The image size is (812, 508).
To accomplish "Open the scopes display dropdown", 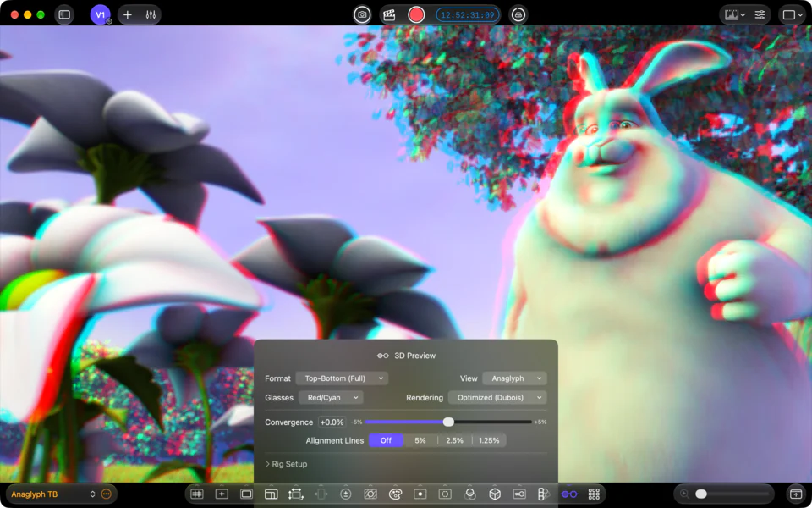I will pos(735,14).
